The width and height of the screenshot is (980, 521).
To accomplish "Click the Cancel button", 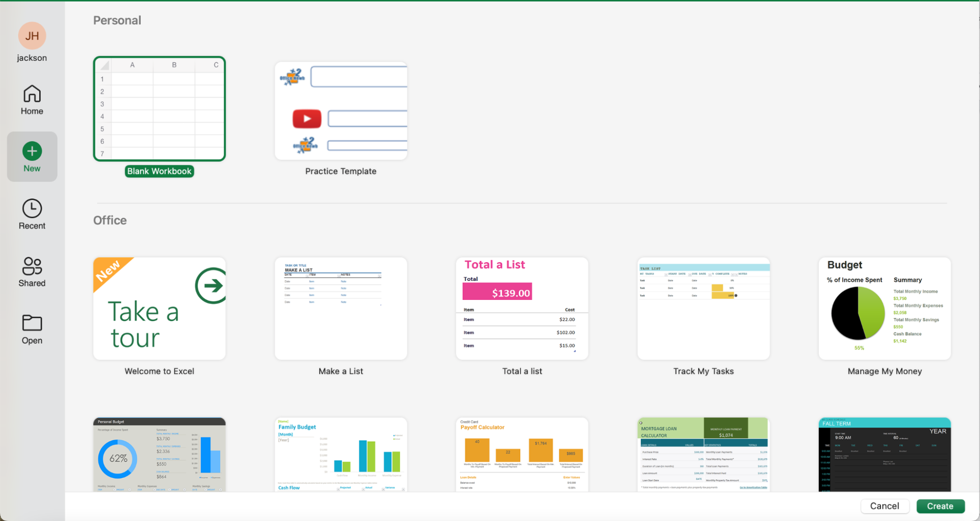I will [x=885, y=506].
